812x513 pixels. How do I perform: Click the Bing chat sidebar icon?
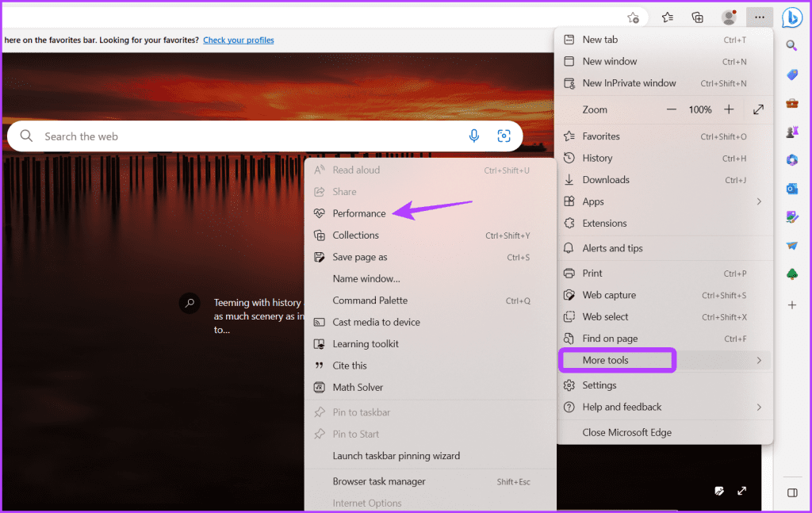pyautogui.click(x=792, y=17)
